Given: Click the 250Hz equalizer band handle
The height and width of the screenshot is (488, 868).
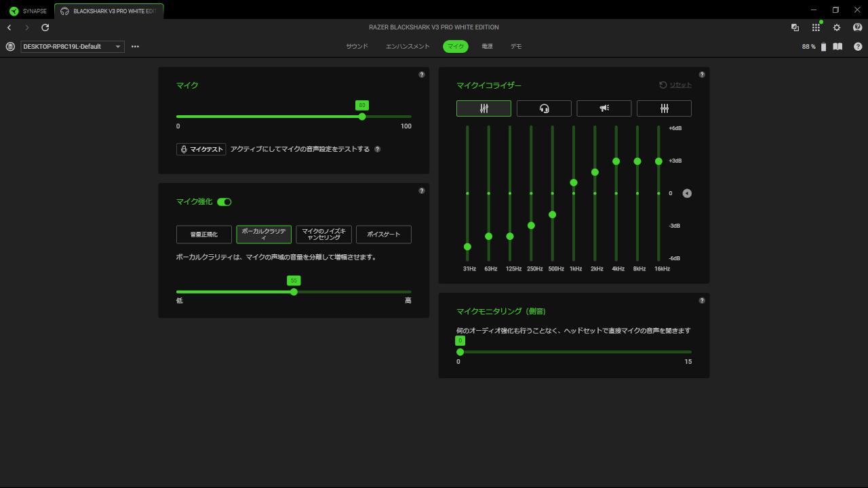Looking at the screenshot, I should (x=531, y=225).
